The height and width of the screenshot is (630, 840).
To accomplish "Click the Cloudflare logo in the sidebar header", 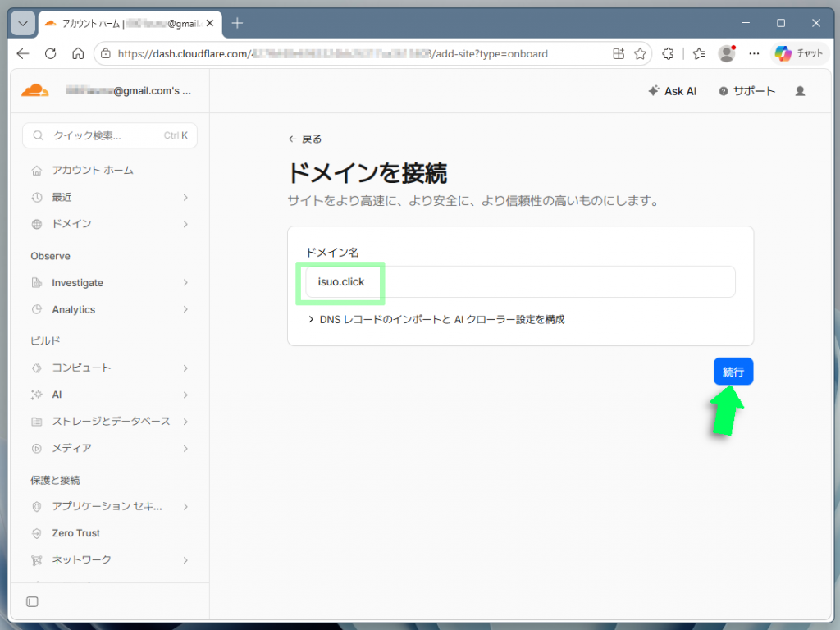I will click(x=34, y=90).
